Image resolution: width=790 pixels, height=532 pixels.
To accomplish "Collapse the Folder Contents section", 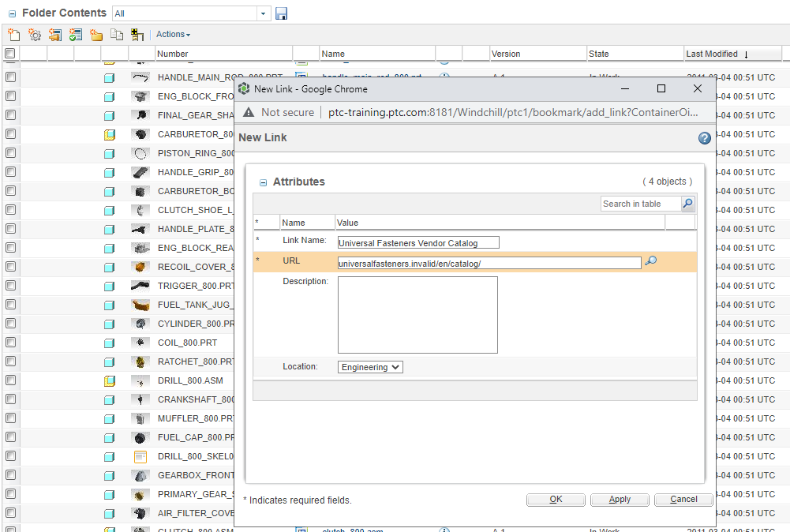I will [13, 14].
